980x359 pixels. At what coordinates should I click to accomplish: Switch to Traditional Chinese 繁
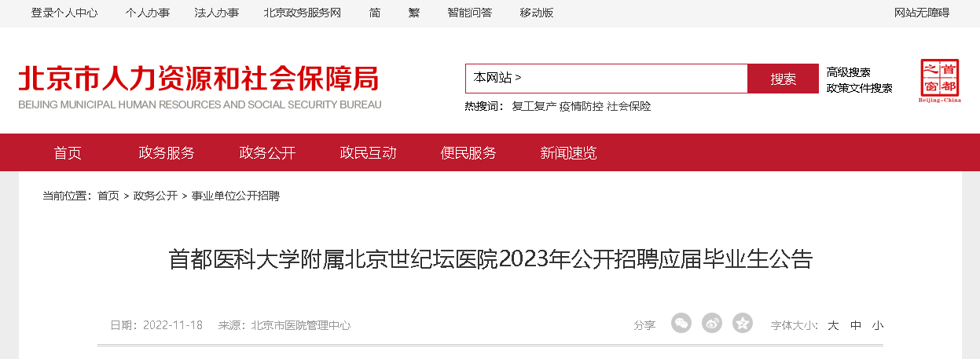414,13
